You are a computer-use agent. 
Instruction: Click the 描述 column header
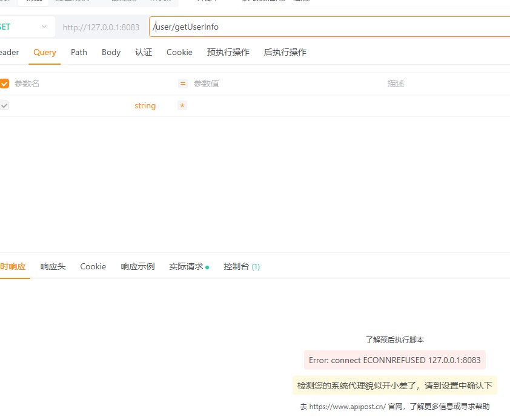tap(396, 84)
